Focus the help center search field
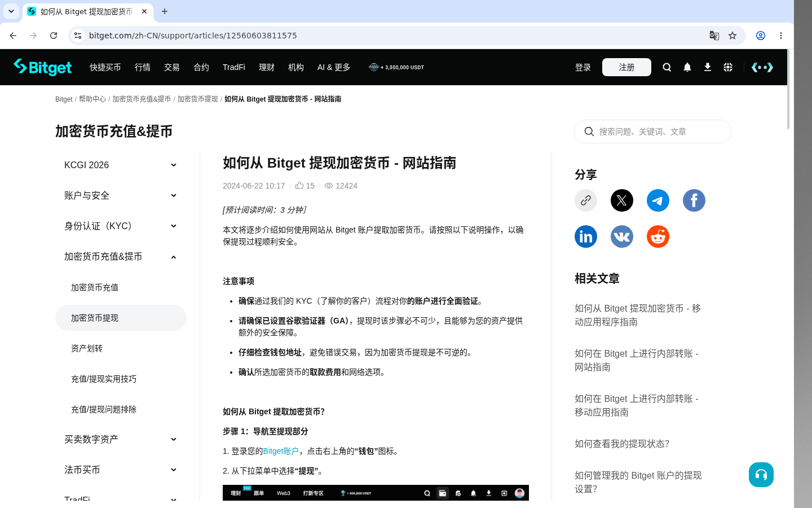This screenshot has height=508, width=812. (653, 132)
